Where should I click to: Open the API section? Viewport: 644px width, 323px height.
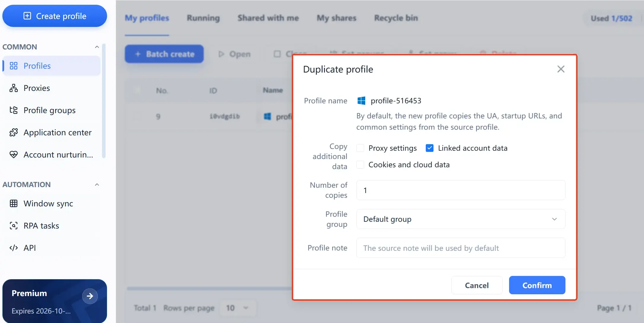pos(51,248)
